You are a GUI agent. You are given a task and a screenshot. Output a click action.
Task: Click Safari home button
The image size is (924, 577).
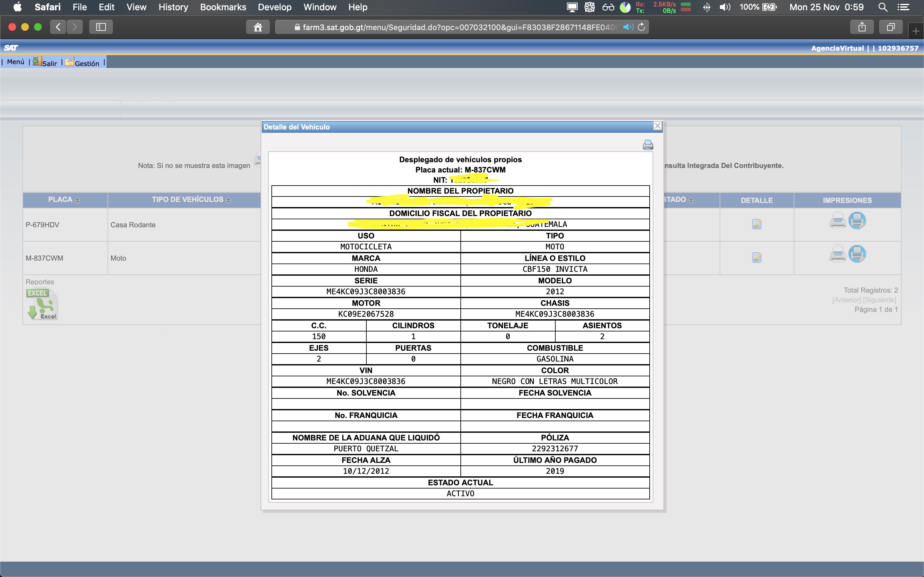pos(258,27)
